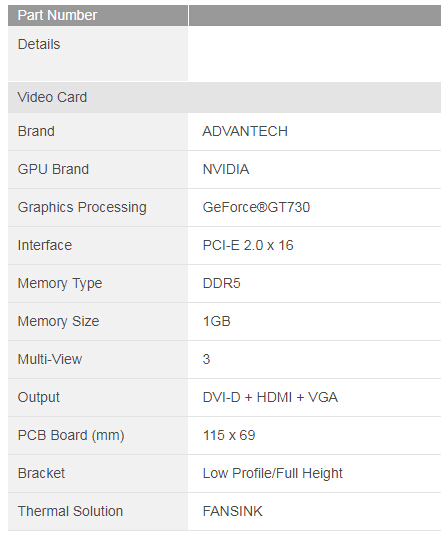Click the GPU Brand label
This screenshot has height=540, width=441.
[53, 169]
